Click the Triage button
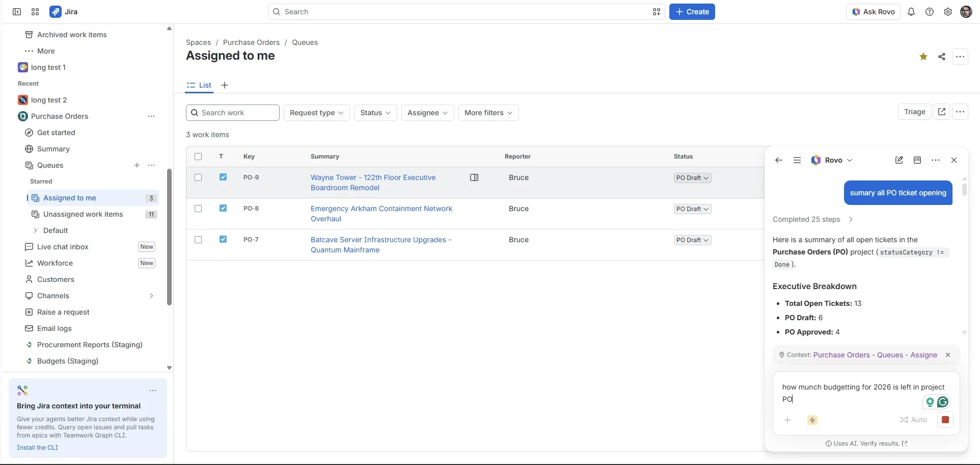The height and width of the screenshot is (465, 980). tap(915, 112)
